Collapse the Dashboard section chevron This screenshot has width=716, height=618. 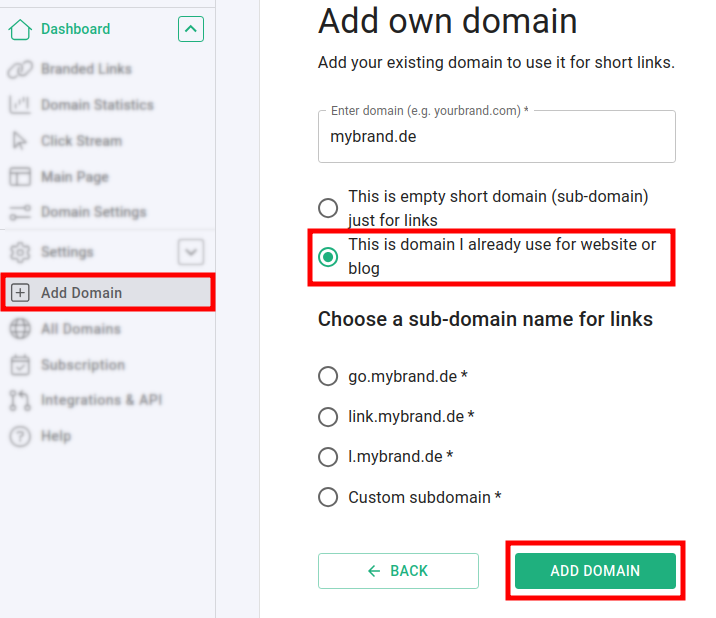[191, 29]
